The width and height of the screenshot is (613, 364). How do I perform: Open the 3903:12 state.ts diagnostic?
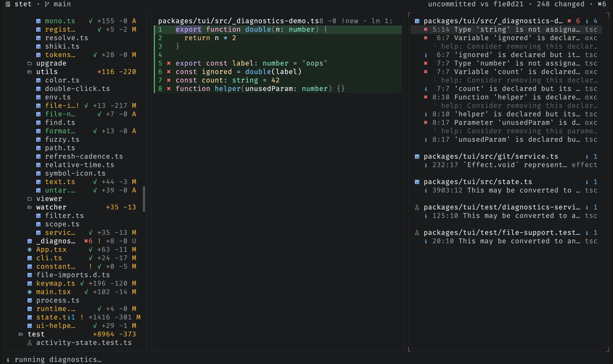506,191
